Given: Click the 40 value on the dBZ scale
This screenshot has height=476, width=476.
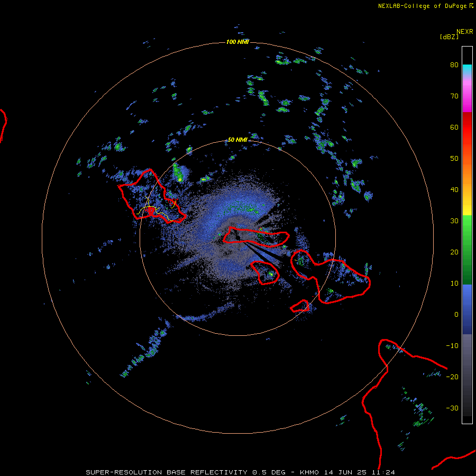Looking at the screenshot, I should [454, 190].
